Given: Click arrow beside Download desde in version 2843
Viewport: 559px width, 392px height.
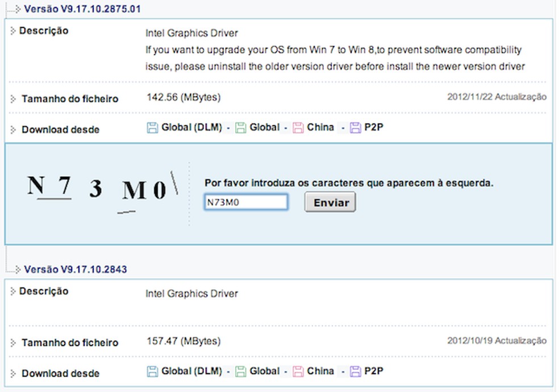Looking at the screenshot, I should [13, 373].
